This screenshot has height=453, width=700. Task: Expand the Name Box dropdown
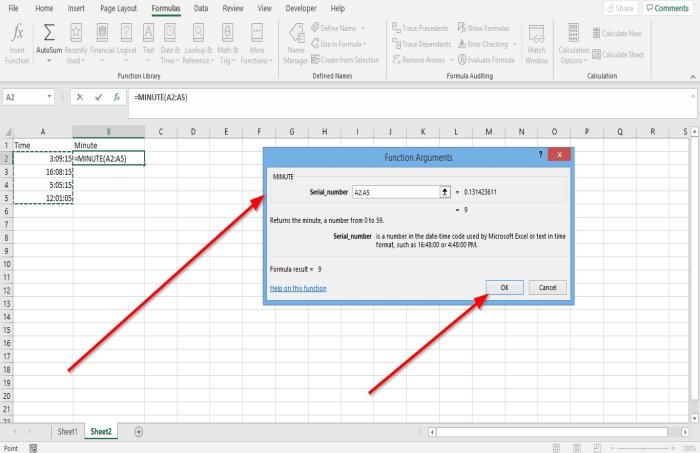49,96
